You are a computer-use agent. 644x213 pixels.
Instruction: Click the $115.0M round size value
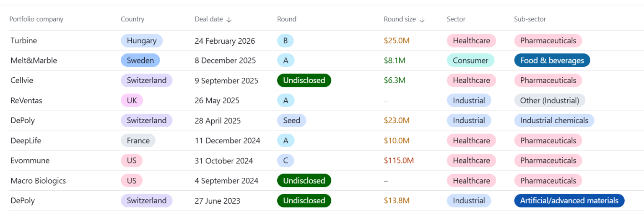coord(399,160)
